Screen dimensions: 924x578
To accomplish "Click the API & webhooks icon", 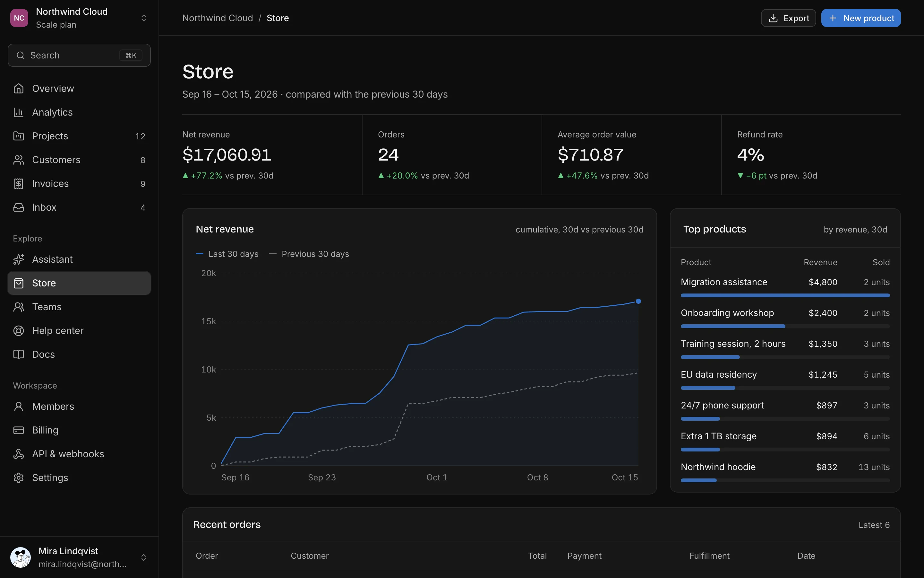I will (x=18, y=454).
